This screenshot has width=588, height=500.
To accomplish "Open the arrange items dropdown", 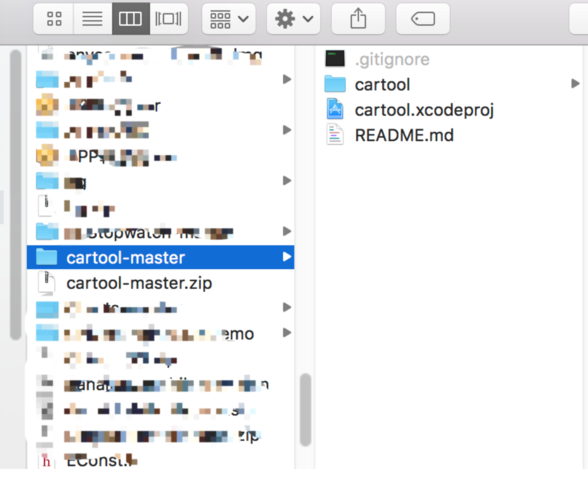I will [229, 19].
